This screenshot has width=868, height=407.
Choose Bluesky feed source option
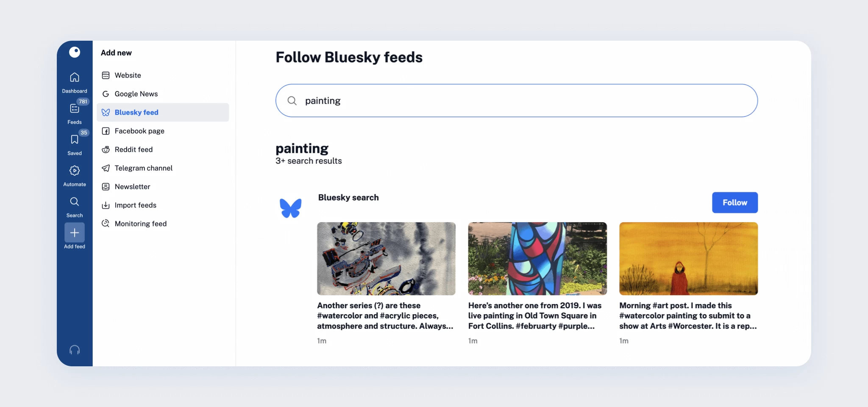[136, 112]
